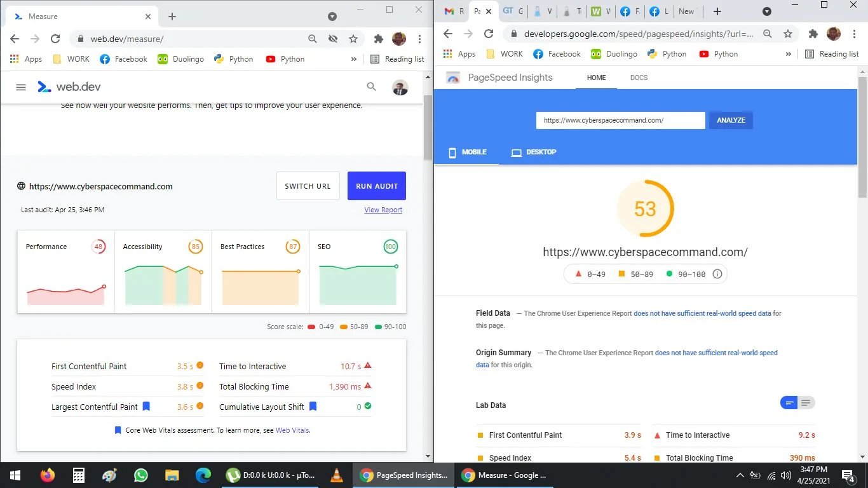868x488 pixels.
Task: Select the DESKTOP tab in PageSpeed Insights
Action: point(534,152)
